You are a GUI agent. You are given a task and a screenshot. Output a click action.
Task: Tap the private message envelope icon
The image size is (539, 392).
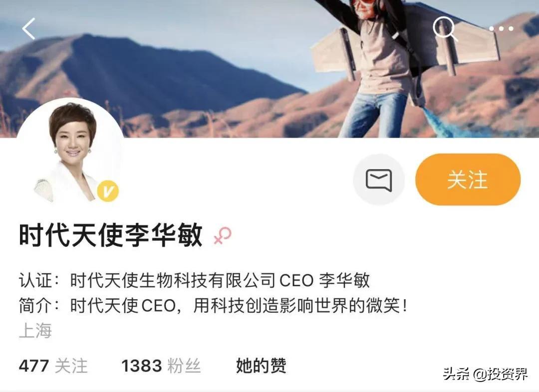point(379,180)
